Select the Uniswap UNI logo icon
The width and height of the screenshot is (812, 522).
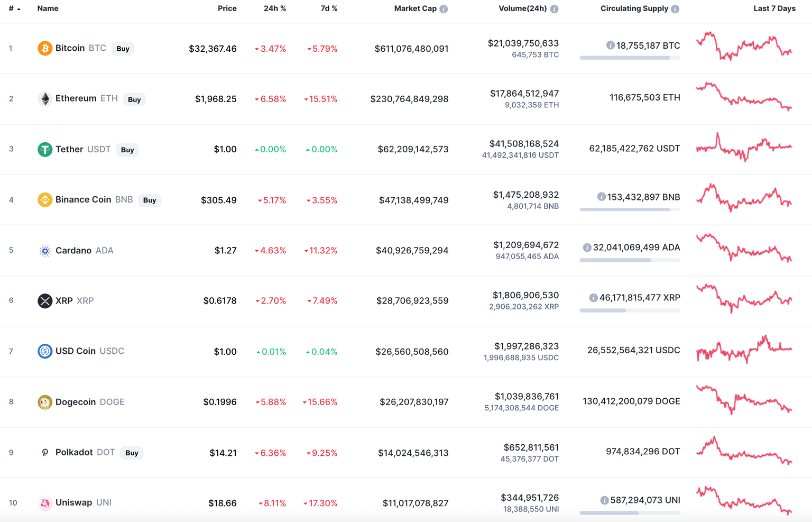[x=45, y=502]
